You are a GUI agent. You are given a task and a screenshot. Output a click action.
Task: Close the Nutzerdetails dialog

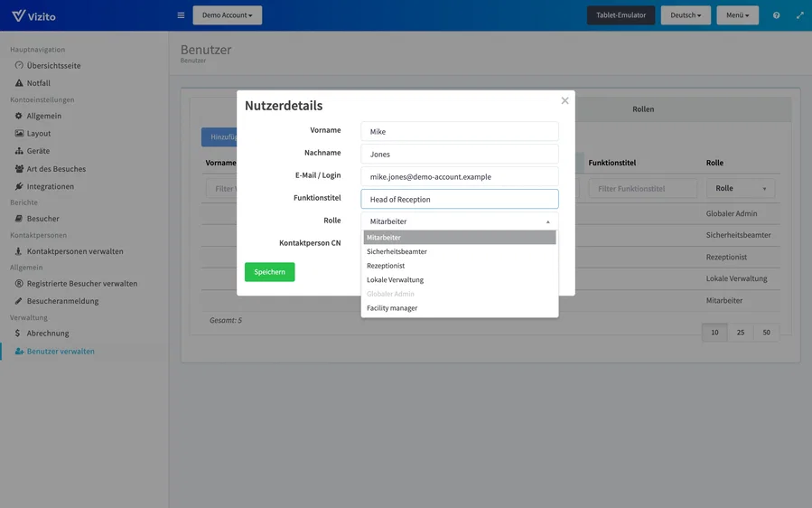click(x=565, y=100)
